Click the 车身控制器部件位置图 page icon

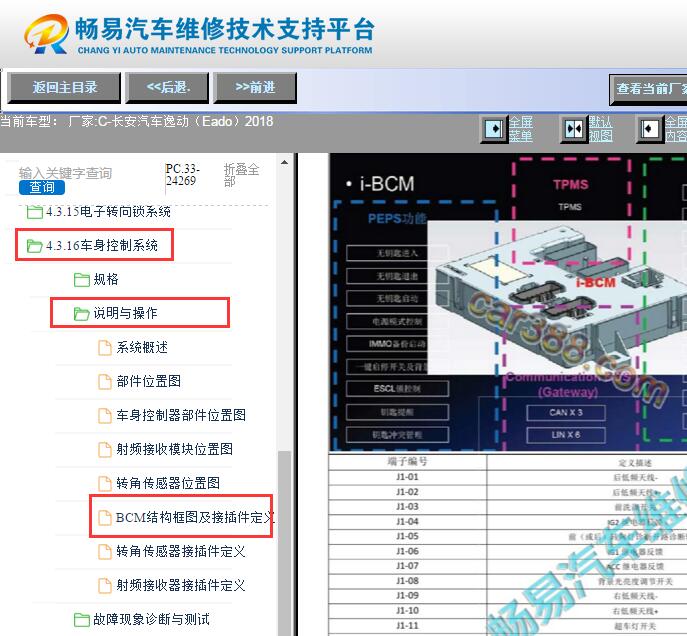(104, 416)
